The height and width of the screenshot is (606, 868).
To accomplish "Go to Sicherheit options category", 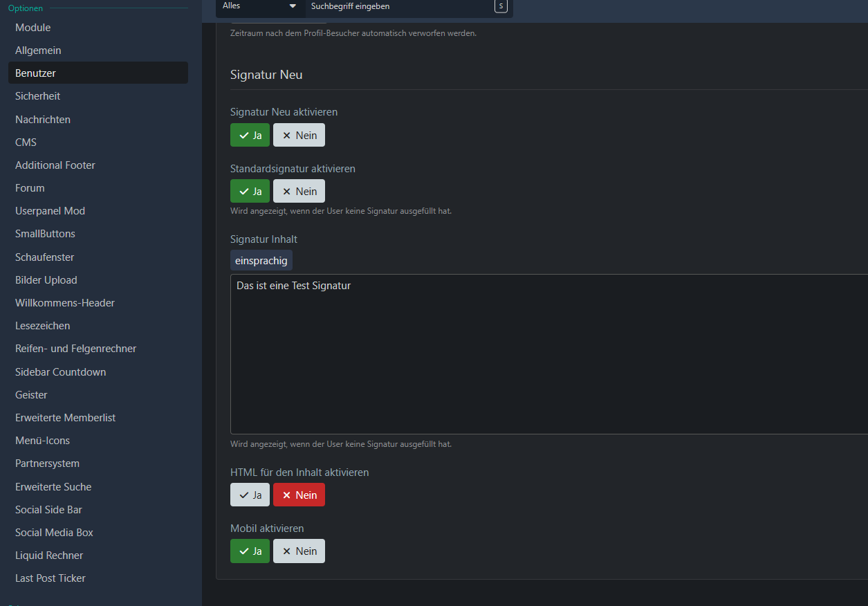I will (38, 96).
